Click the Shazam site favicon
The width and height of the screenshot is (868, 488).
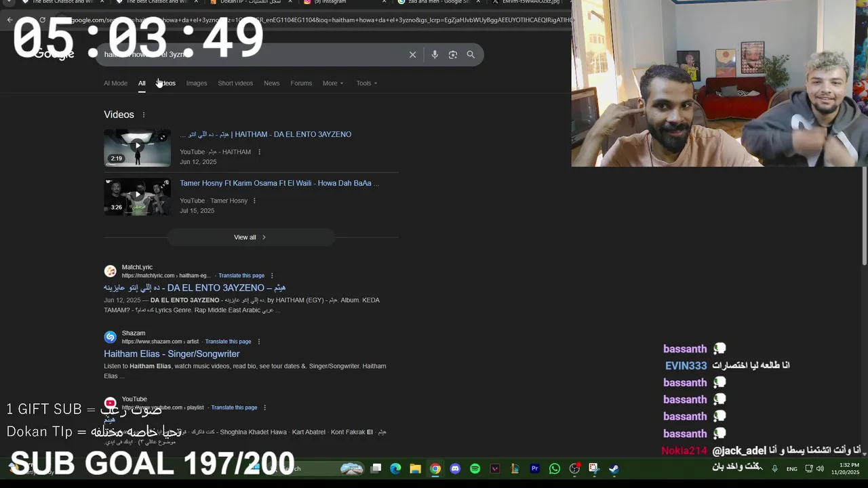click(x=110, y=337)
